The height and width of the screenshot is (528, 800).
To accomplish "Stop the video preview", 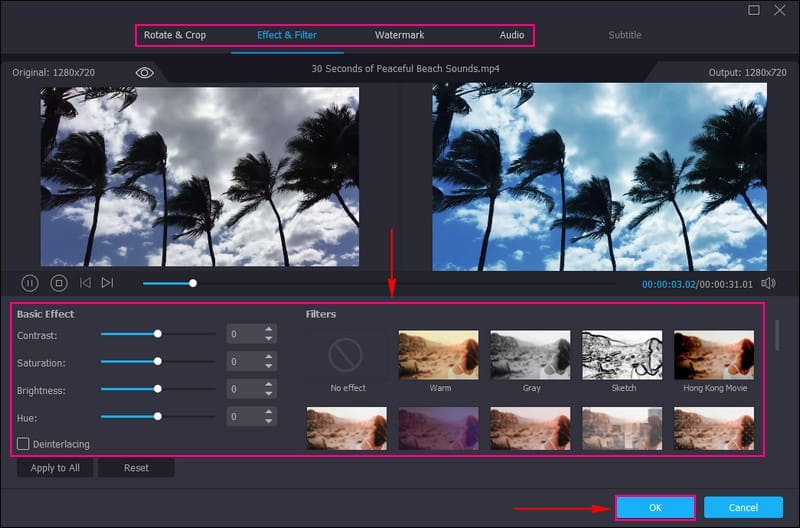I will pos(58,284).
